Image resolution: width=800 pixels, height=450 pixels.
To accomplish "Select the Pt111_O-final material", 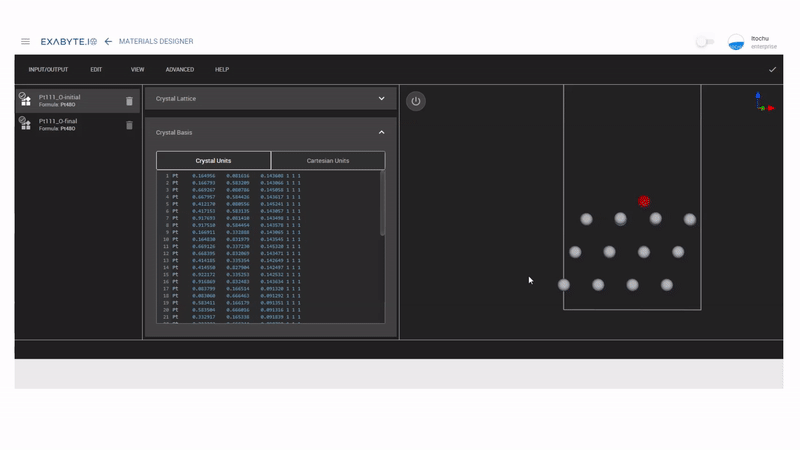I will [78, 124].
